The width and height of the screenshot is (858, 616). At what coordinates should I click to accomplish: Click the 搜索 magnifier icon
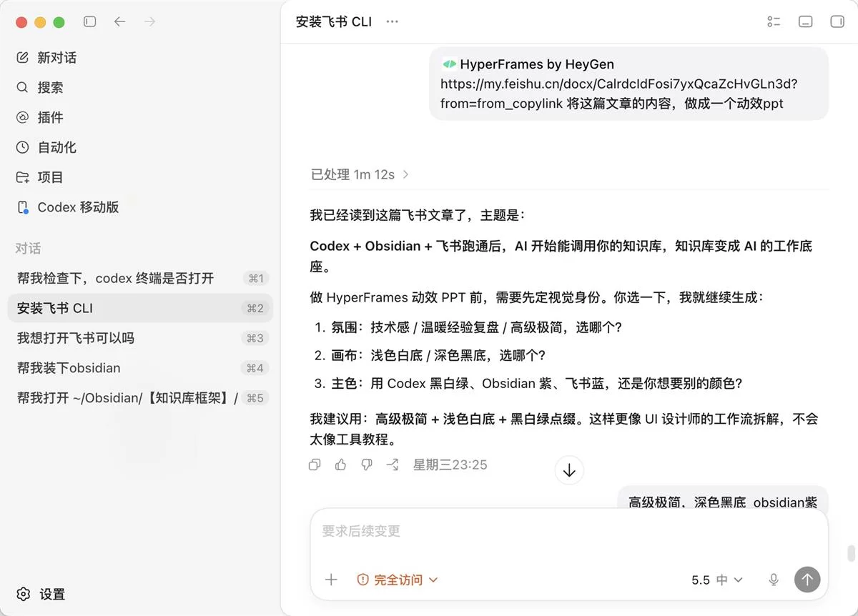pos(23,88)
